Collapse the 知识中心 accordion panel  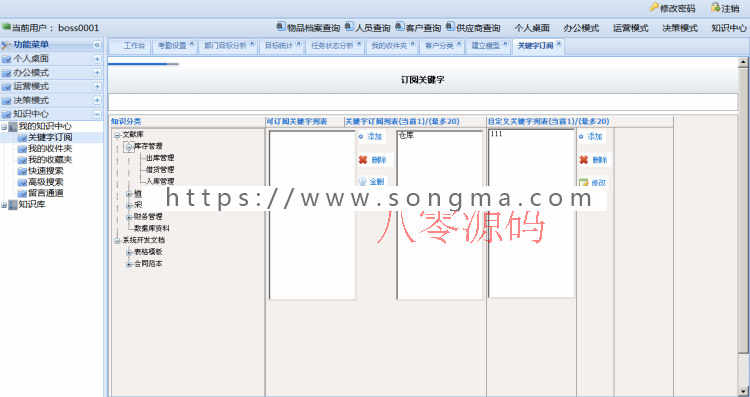click(x=98, y=114)
